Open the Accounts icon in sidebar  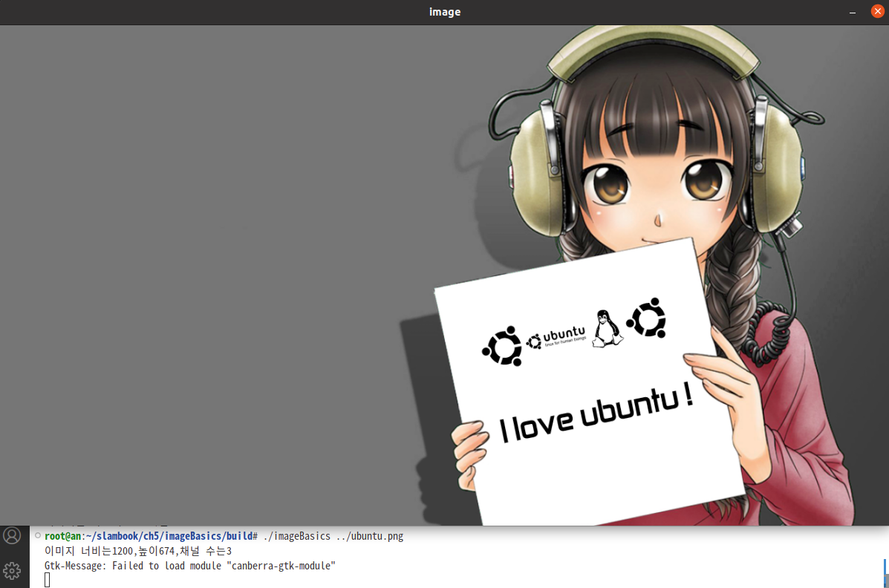tap(12, 536)
